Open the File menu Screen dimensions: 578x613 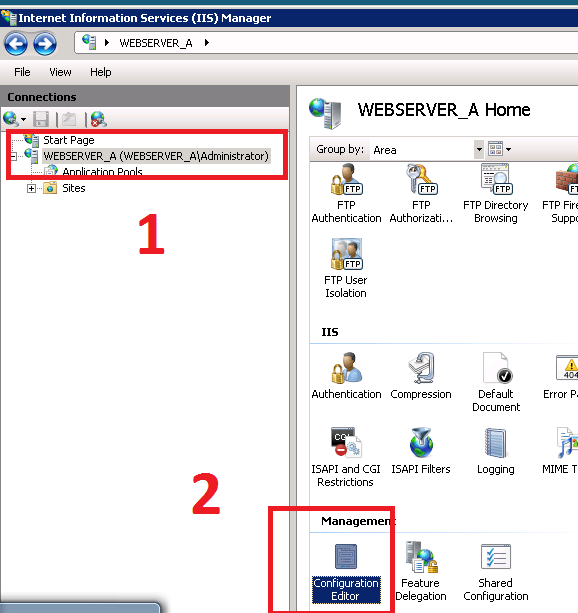(22, 72)
